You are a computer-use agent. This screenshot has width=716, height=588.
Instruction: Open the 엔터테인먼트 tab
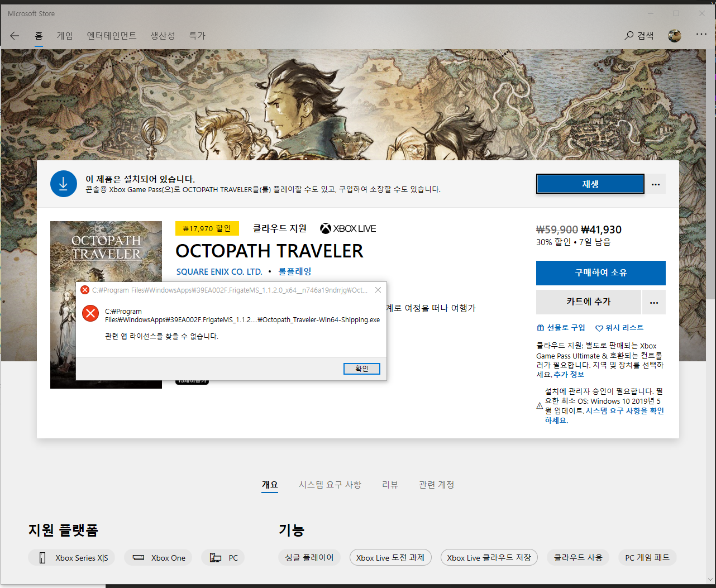[x=112, y=36]
